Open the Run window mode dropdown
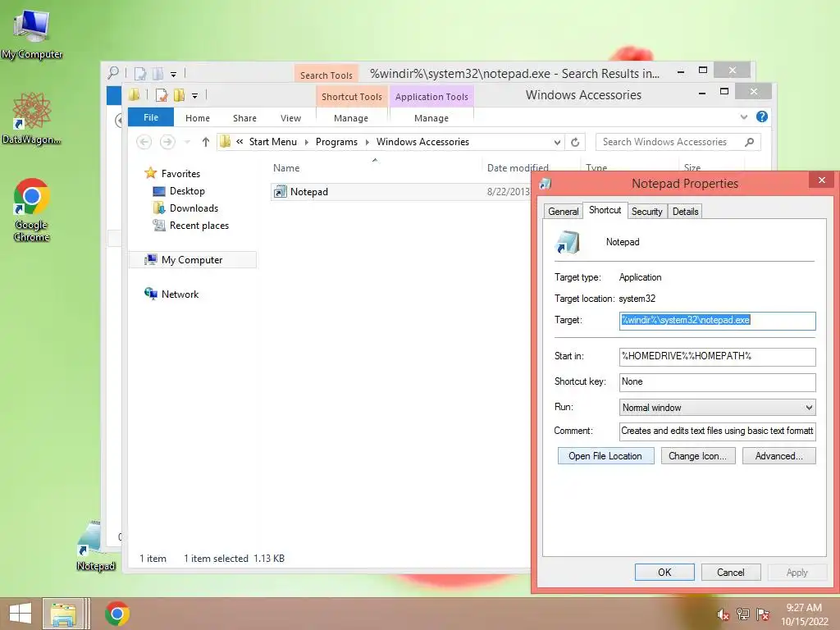 click(x=808, y=408)
